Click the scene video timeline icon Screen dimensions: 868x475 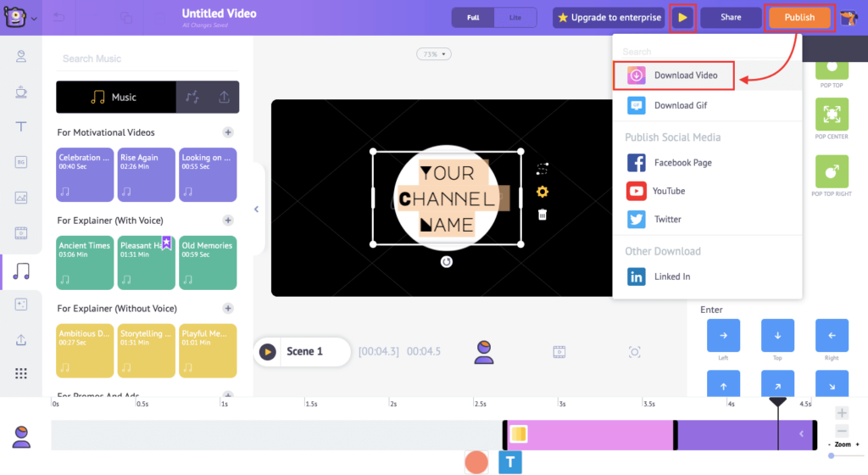(559, 352)
